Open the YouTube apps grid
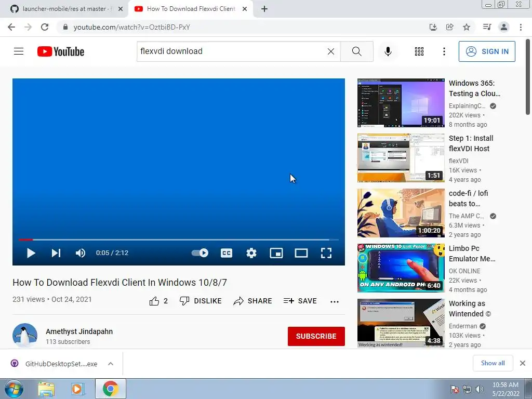Image resolution: width=532 pixels, height=399 pixels. tap(419, 51)
